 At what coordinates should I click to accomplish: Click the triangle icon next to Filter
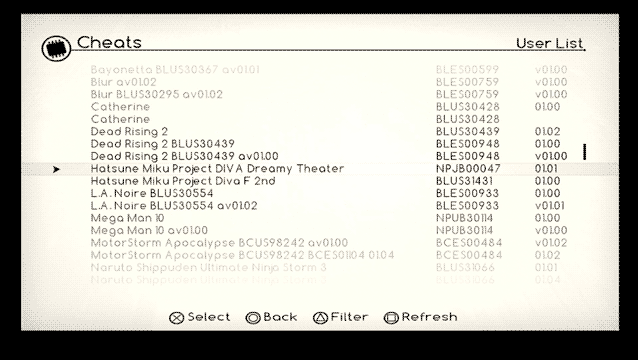pyautogui.click(x=320, y=318)
